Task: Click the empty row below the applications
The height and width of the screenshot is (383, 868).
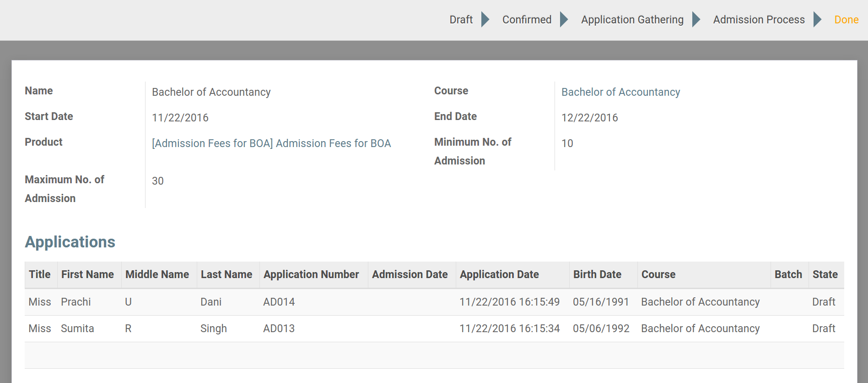Action: (434, 355)
